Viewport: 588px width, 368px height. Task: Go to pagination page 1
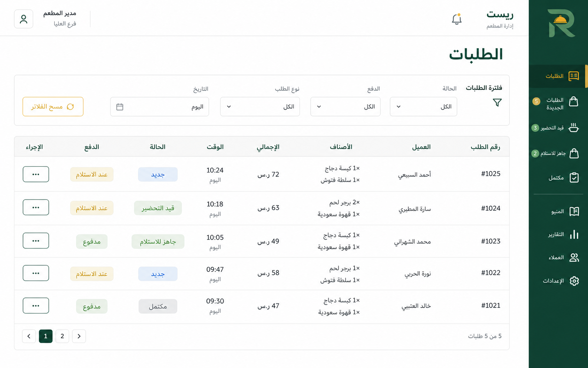click(x=46, y=336)
